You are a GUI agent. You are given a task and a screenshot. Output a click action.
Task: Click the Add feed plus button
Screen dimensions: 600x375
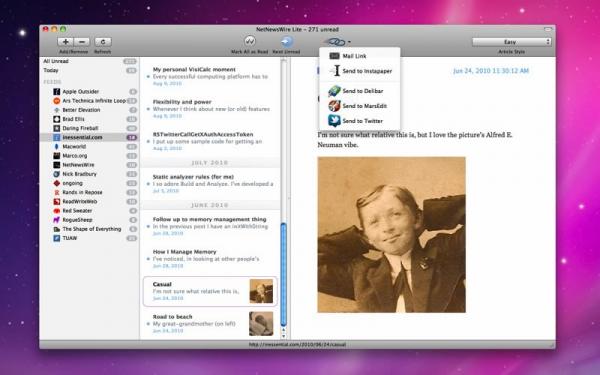[x=65, y=42]
